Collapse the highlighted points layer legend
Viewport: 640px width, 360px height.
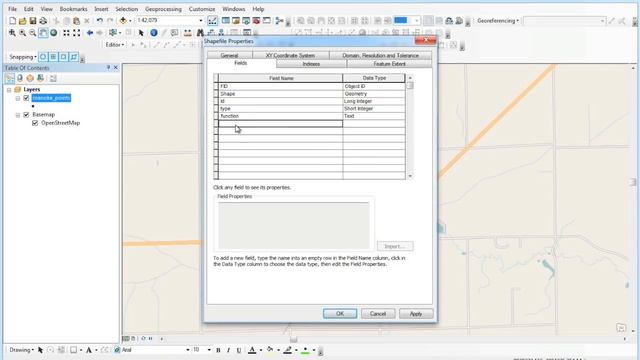coord(18,98)
